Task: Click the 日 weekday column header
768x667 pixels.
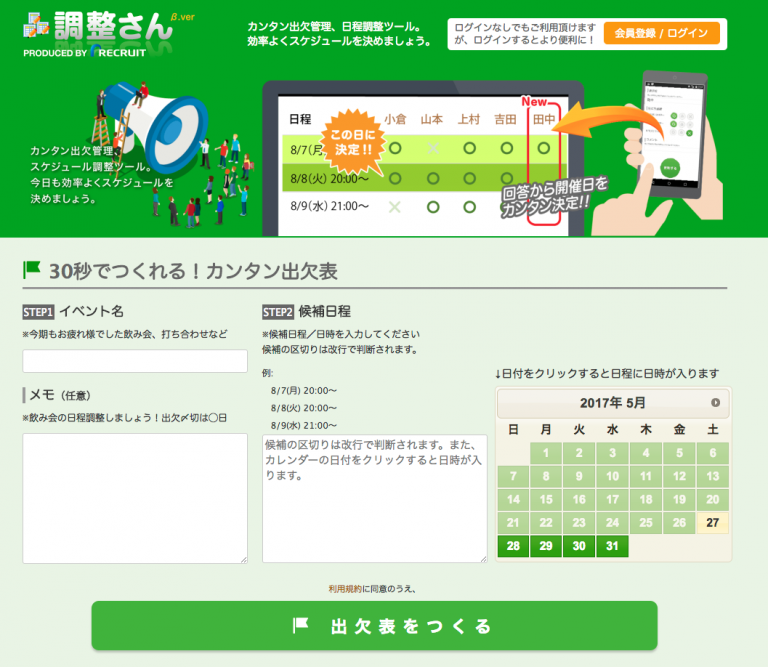Action: (x=513, y=429)
